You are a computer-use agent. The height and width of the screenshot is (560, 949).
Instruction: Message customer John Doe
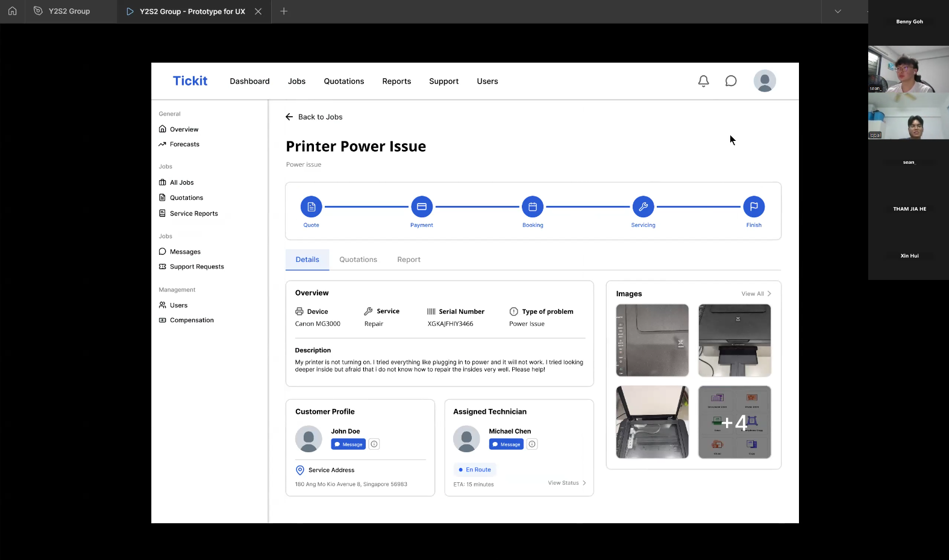coord(348,444)
